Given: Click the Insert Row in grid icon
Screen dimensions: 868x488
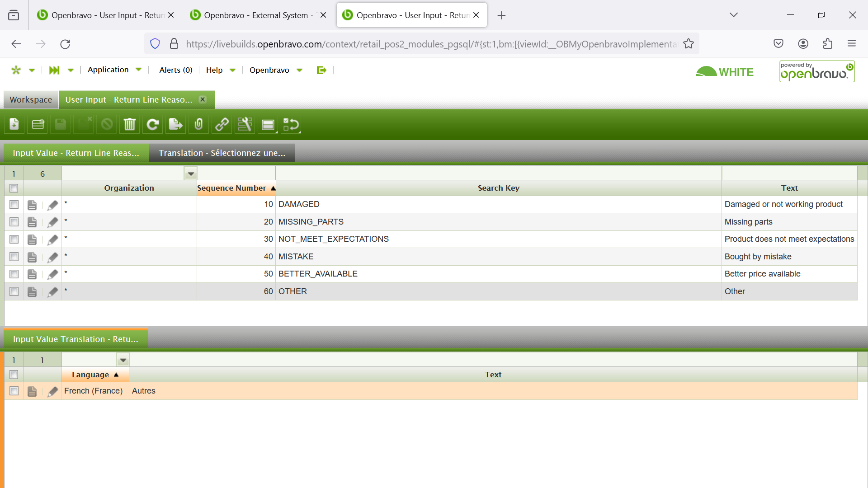Looking at the screenshot, I should pos(38,124).
